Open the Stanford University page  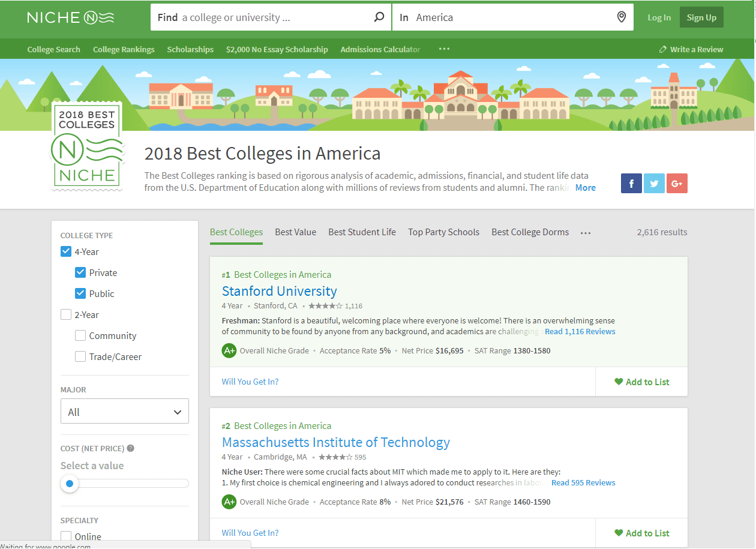(280, 291)
